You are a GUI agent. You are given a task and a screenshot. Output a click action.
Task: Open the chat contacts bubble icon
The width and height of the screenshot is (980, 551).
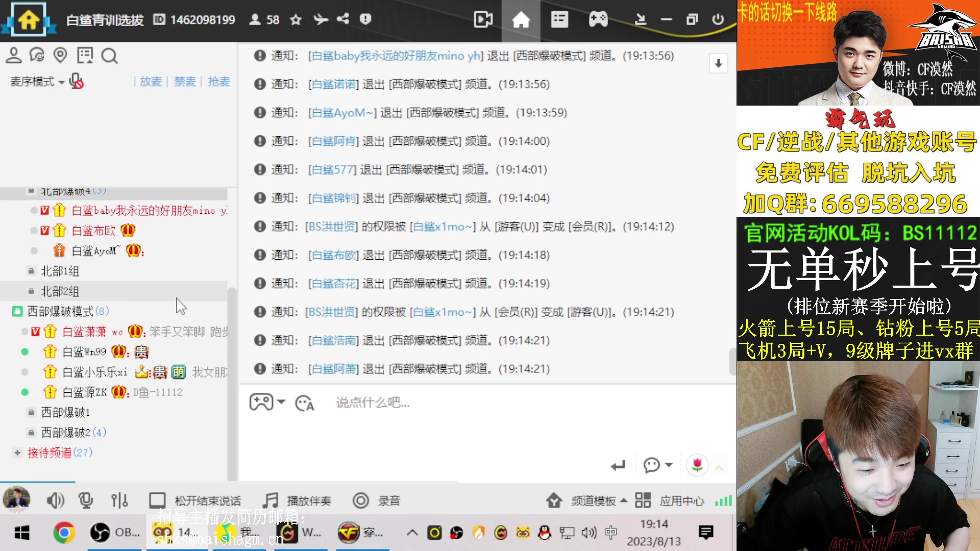(x=37, y=55)
